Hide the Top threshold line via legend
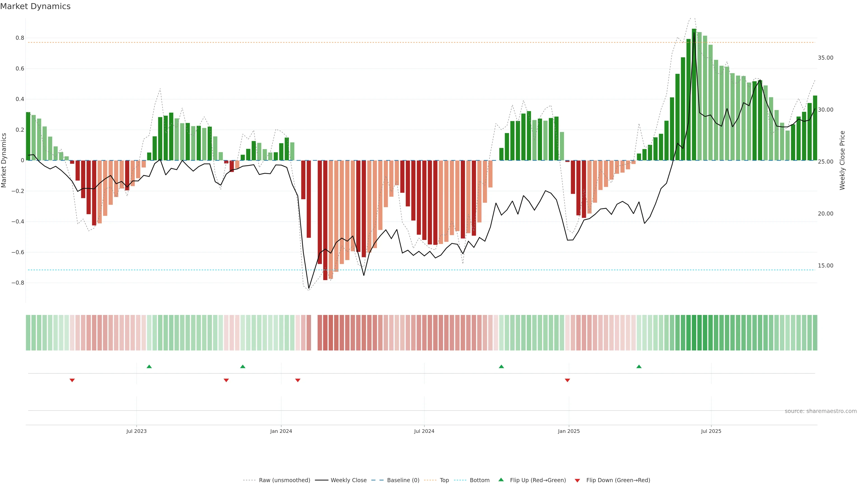Image resolution: width=868 pixels, height=488 pixels. 444,480
